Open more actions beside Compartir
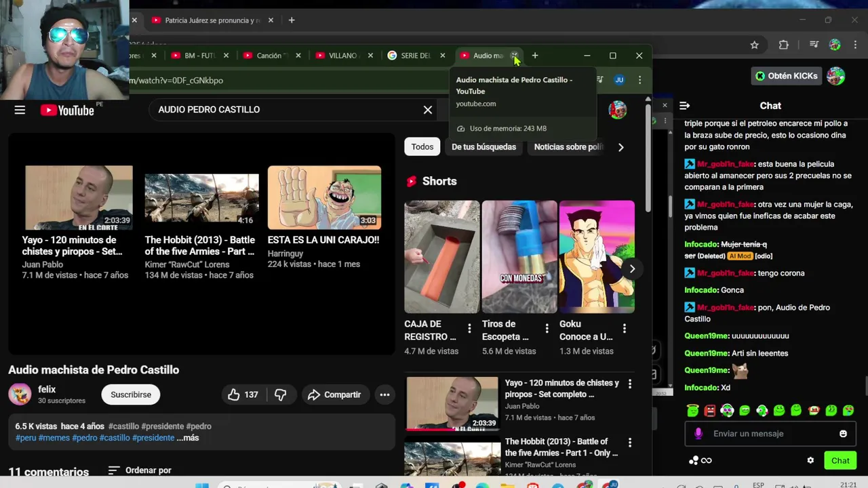Screen dimensions: 868x488 (384, 394)
